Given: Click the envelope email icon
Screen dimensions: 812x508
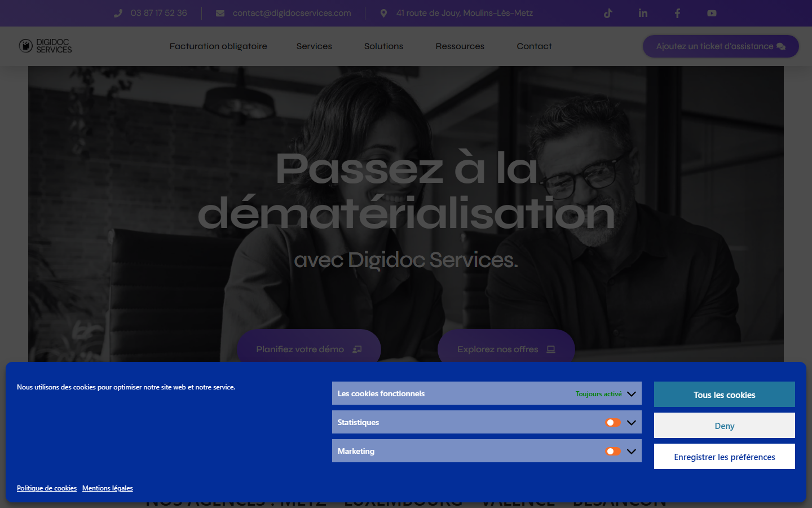Looking at the screenshot, I should coord(220,13).
